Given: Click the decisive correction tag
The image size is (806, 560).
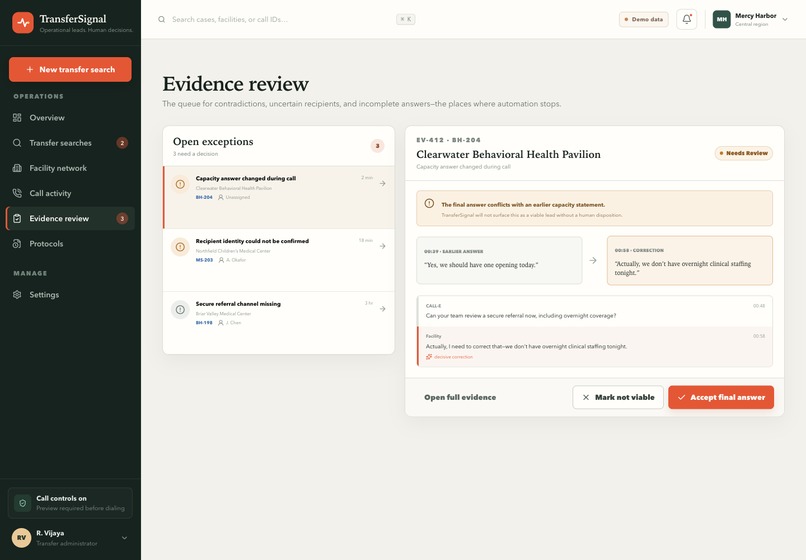Looking at the screenshot, I should [449, 357].
